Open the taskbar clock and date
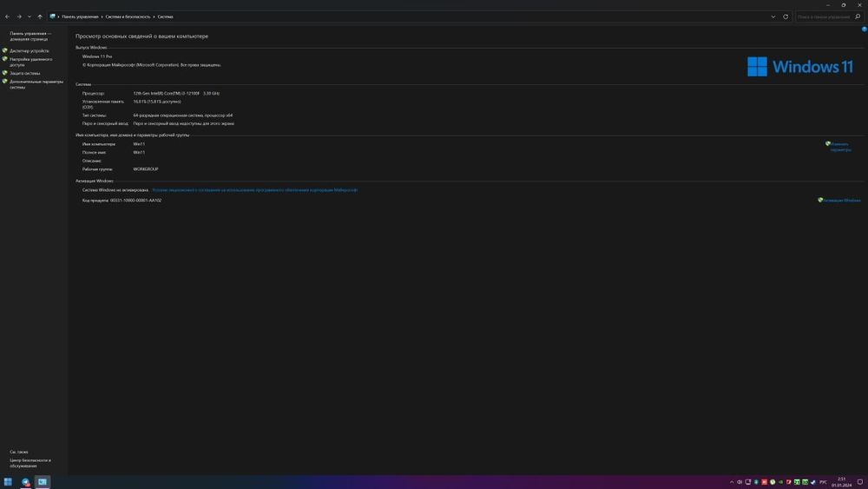 pyautogui.click(x=841, y=482)
